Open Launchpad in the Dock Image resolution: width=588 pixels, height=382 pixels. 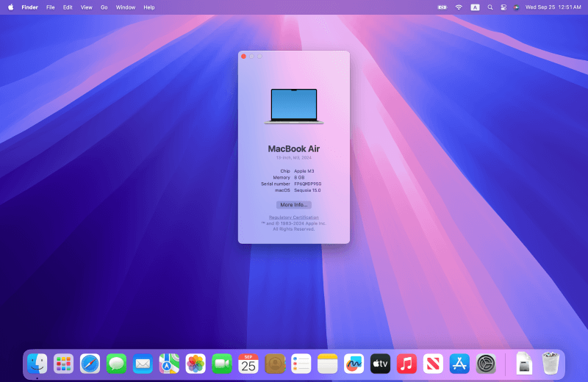pyautogui.click(x=63, y=364)
